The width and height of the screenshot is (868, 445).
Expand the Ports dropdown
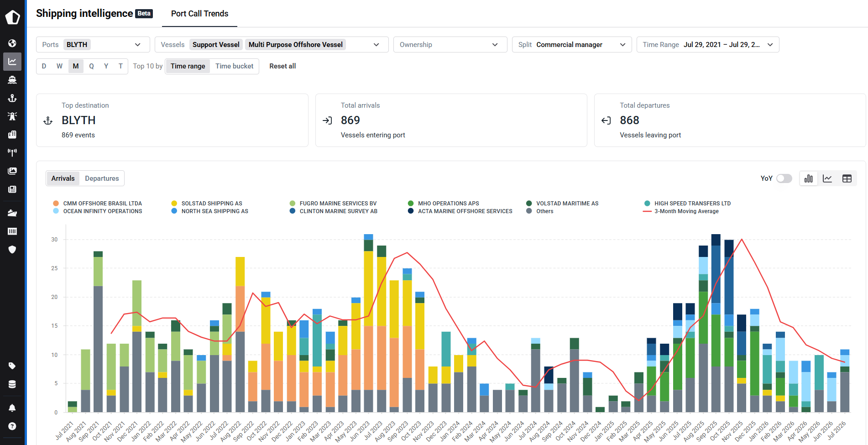pos(138,45)
